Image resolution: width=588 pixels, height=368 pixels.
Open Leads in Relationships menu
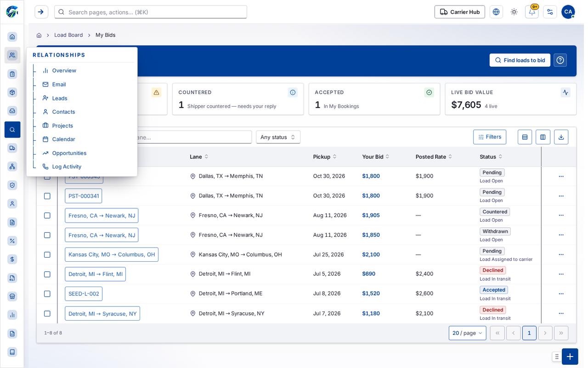click(60, 98)
